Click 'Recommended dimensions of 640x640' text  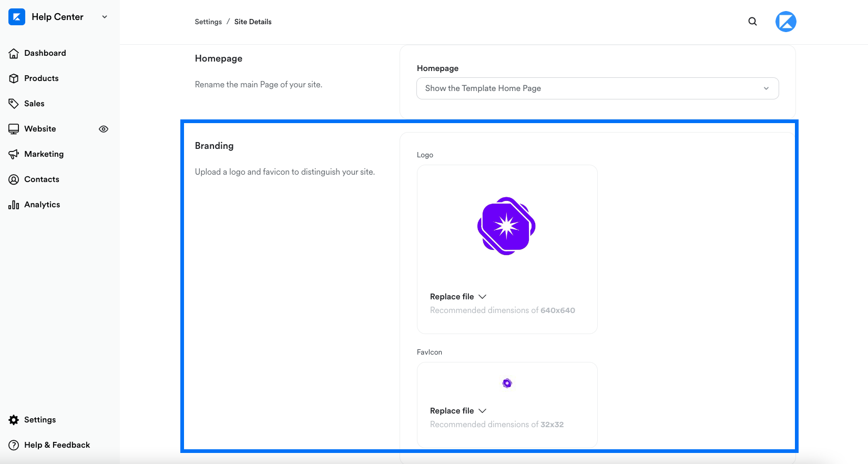tap(503, 310)
